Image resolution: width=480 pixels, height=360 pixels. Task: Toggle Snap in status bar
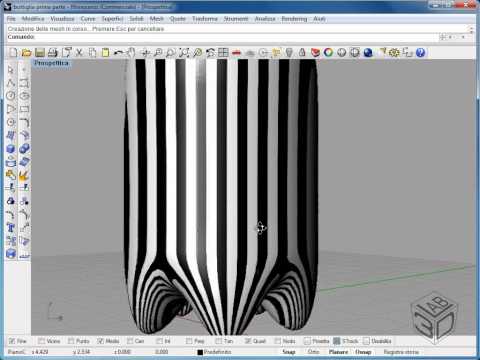tap(289, 352)
